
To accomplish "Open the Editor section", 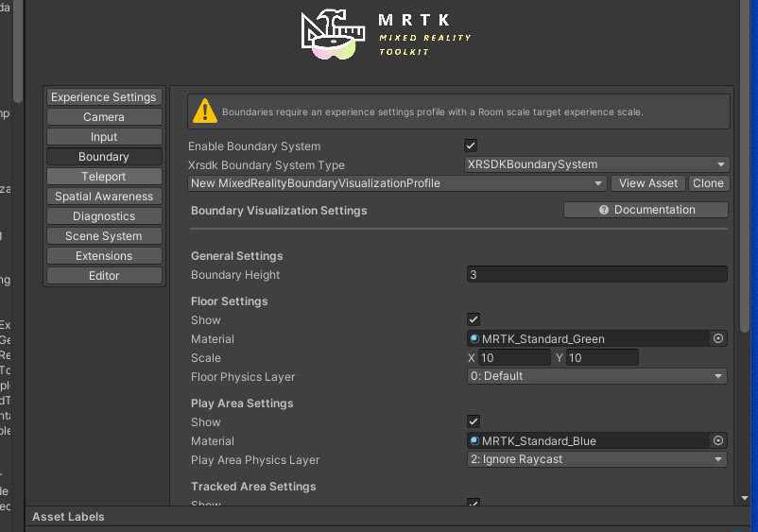I will coord(104,275).
